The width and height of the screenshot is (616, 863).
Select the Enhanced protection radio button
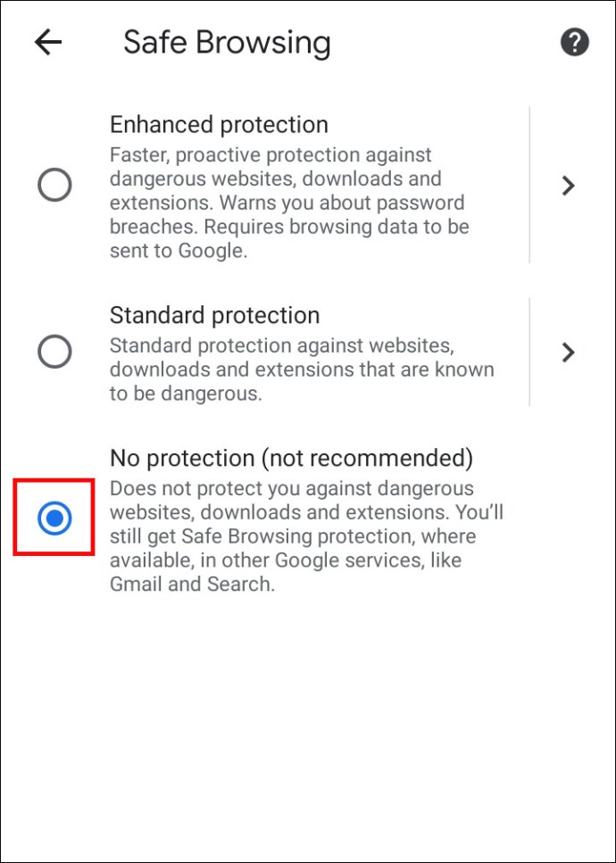pos(54,186)
